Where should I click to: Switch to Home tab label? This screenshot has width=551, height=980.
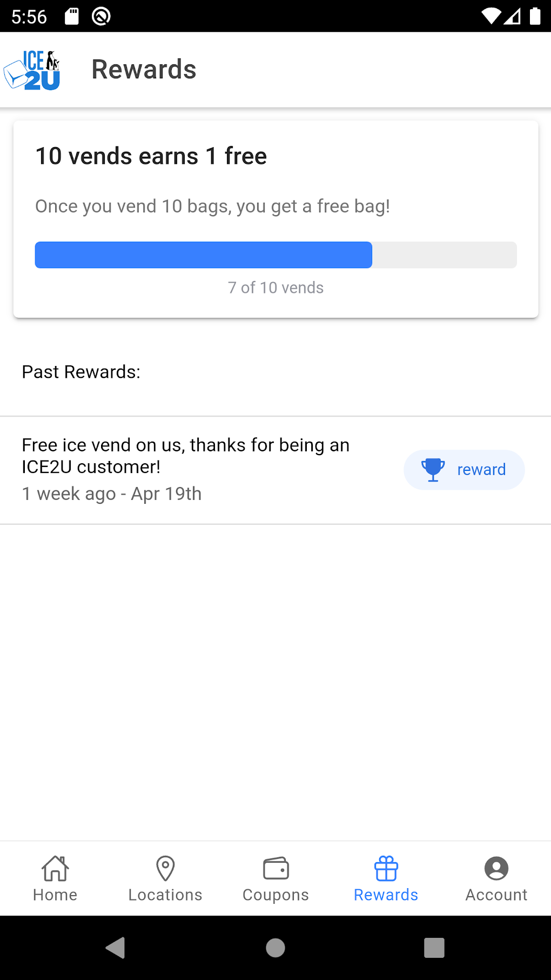click(x=55, y=895)
